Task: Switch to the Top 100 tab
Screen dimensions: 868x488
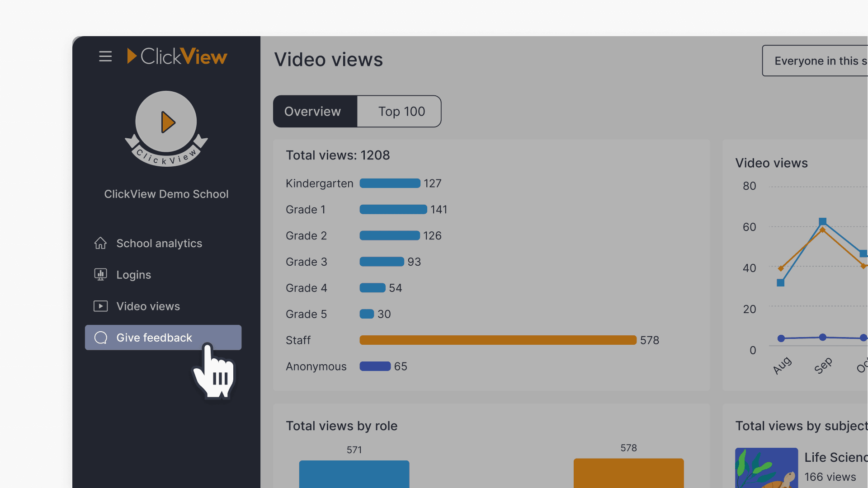Action: pyautogui.click(x=401, y=111)
